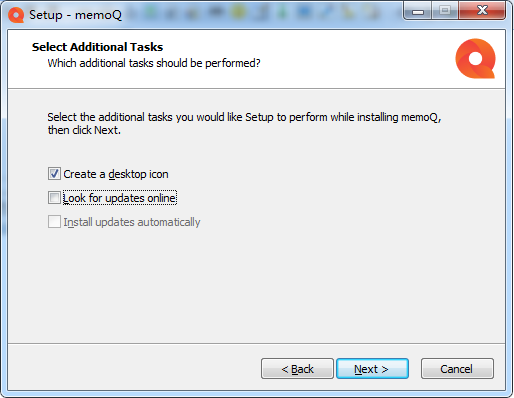Minimize the memoQ Setup window
This screenshot has width=514, height=398.
click(x=418, y=11)
